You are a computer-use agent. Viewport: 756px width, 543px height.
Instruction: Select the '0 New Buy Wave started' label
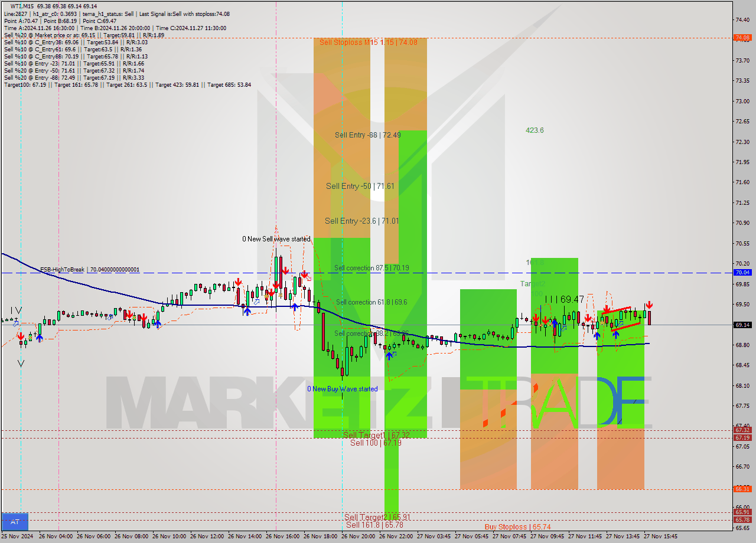coord(342,389)
